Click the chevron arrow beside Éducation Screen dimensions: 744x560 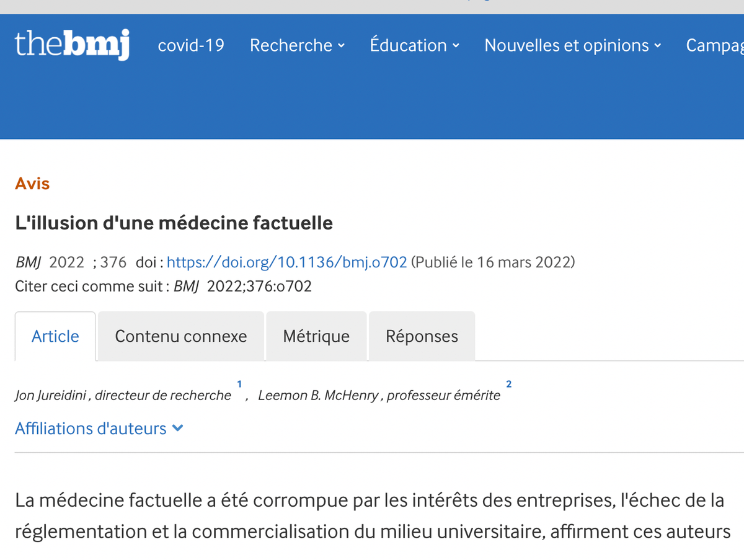click(456, 45)
